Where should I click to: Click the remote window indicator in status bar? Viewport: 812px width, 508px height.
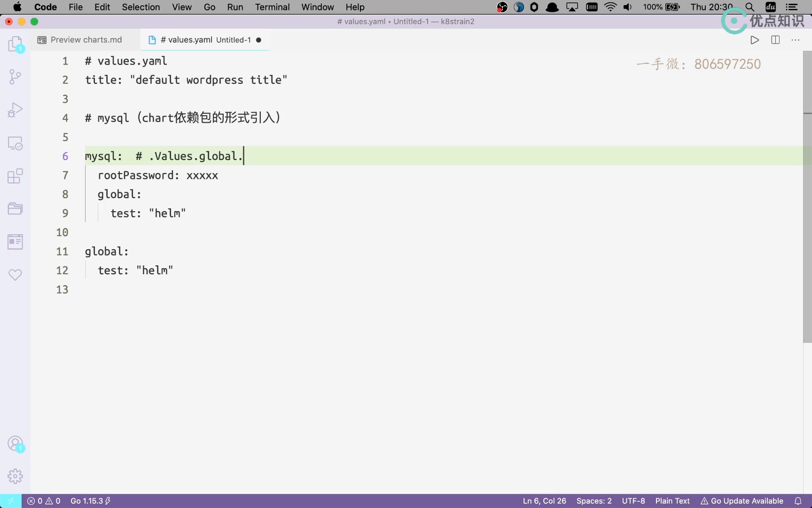[11, 501]
